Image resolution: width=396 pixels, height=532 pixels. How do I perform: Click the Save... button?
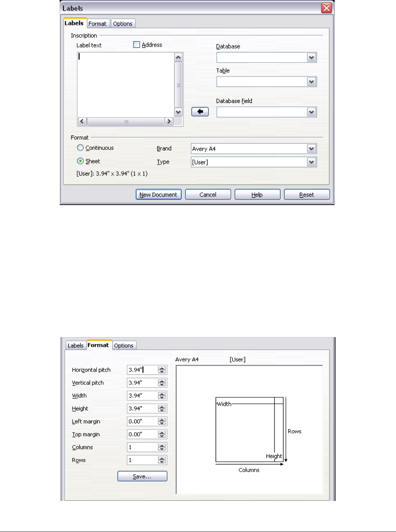tap(142, 476)
